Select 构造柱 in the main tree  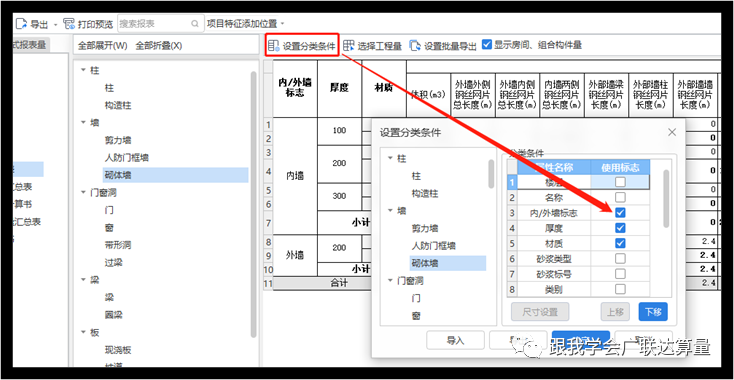118,105
